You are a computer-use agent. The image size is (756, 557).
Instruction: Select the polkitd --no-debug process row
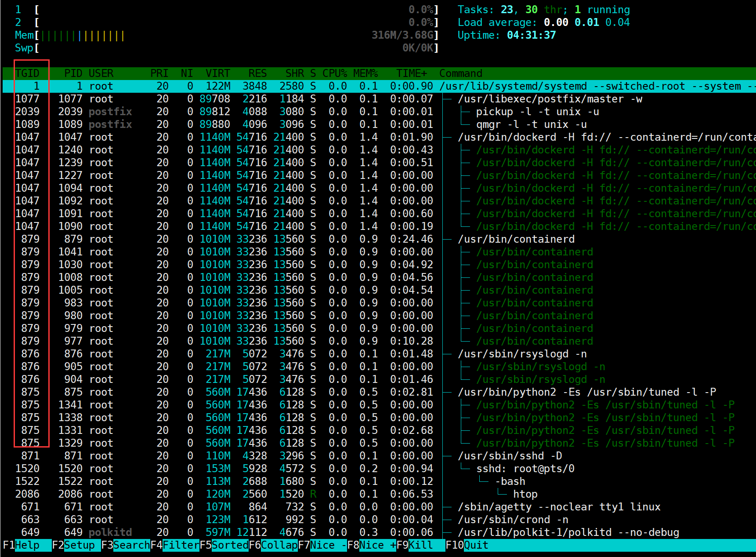point(379,532)
